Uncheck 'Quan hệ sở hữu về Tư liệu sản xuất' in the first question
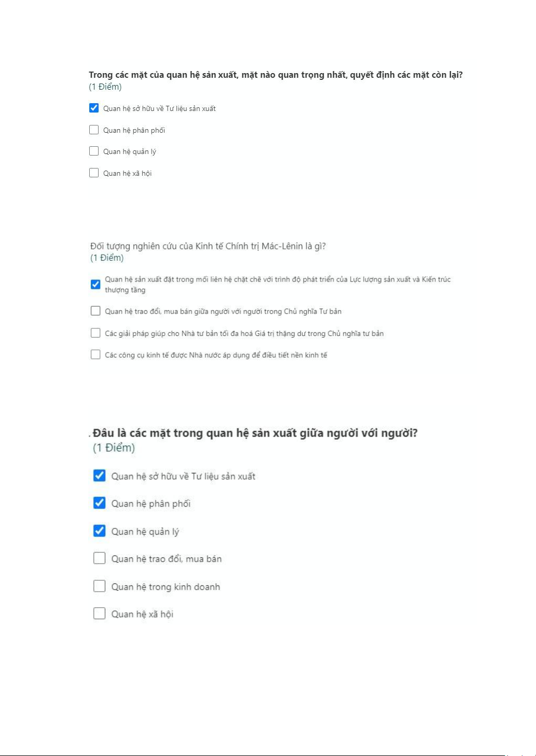This screenshot has height=756, width=536. pyautogui.click(x=94, y=108)
